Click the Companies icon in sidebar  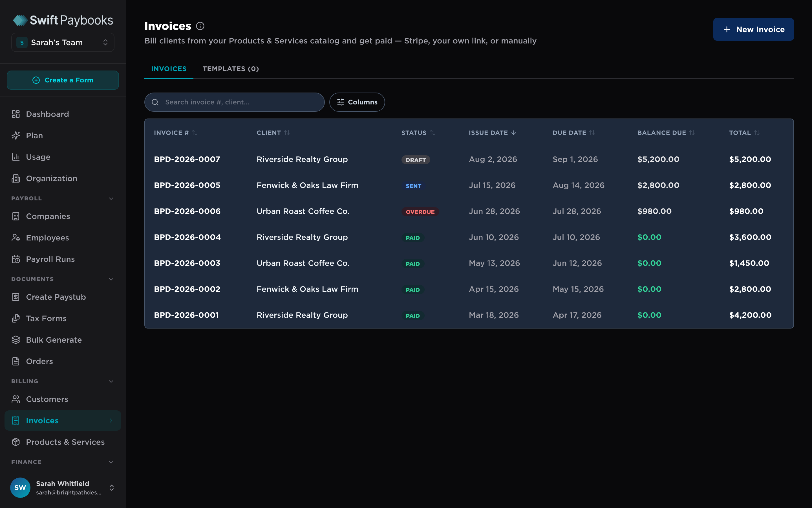16,216
